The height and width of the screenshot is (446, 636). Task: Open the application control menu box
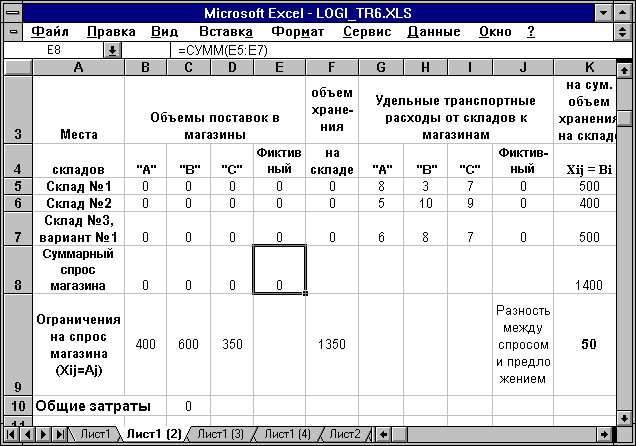(x=13, y=13)
